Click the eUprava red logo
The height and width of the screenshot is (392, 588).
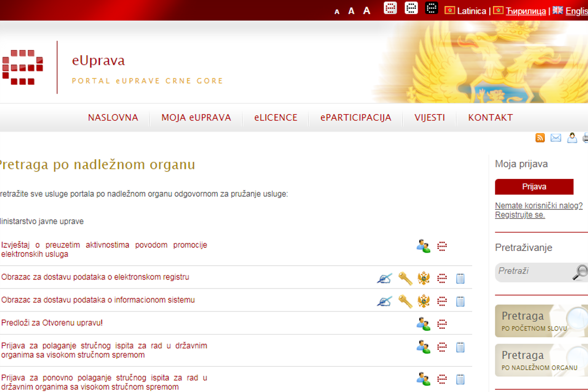coord(23,67)
